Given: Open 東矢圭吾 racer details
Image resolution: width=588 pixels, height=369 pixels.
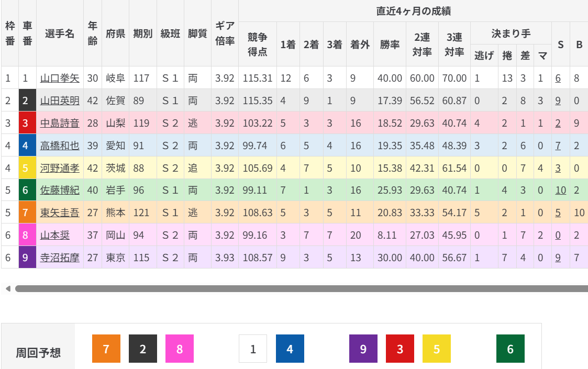Looking at the screenshot, I should 60,213.
